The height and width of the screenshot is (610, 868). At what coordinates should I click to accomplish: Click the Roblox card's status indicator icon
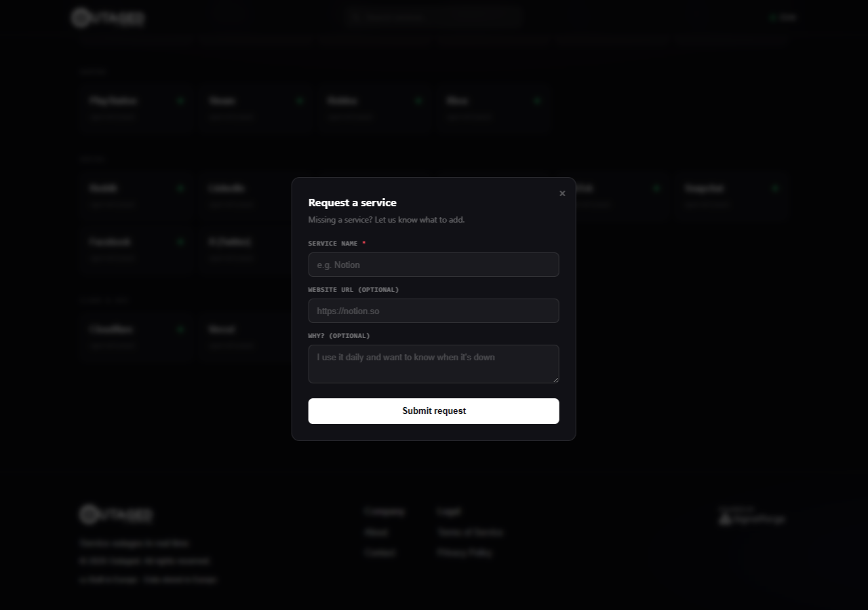tap(418, 100)
